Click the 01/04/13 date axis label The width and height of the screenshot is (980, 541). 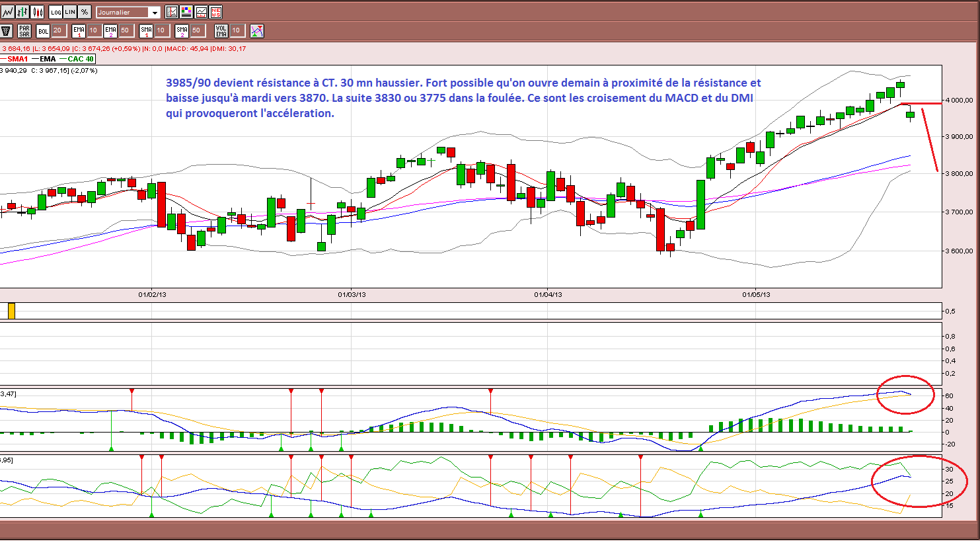[x=548, y=294]
